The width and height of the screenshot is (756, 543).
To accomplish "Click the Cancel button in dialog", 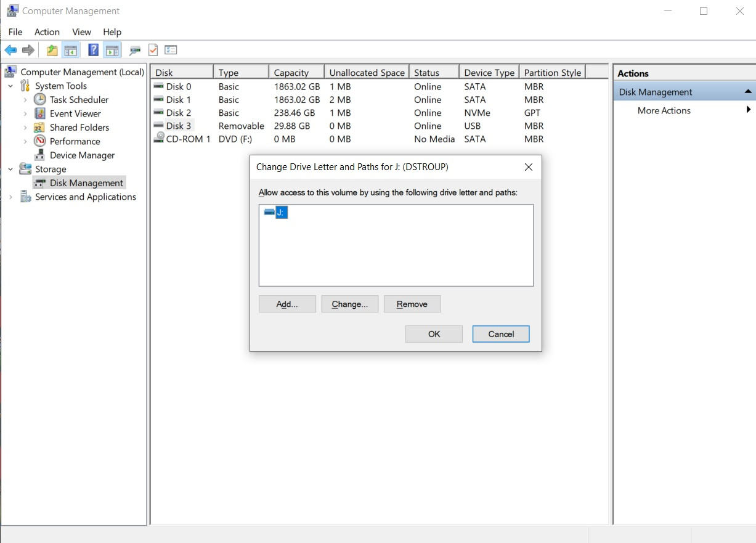I will click(501, 334).
